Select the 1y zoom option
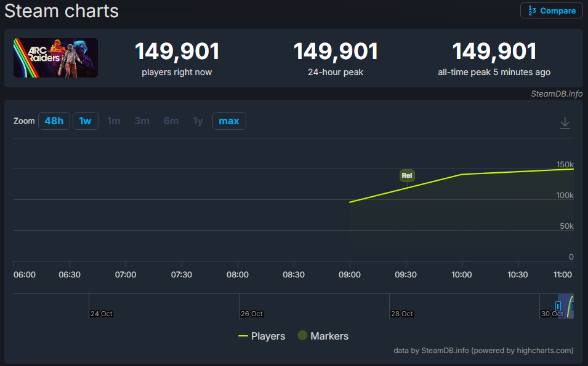Image resolution: width=588 pixels, height=366 pixels. click(x=198, y=121)
